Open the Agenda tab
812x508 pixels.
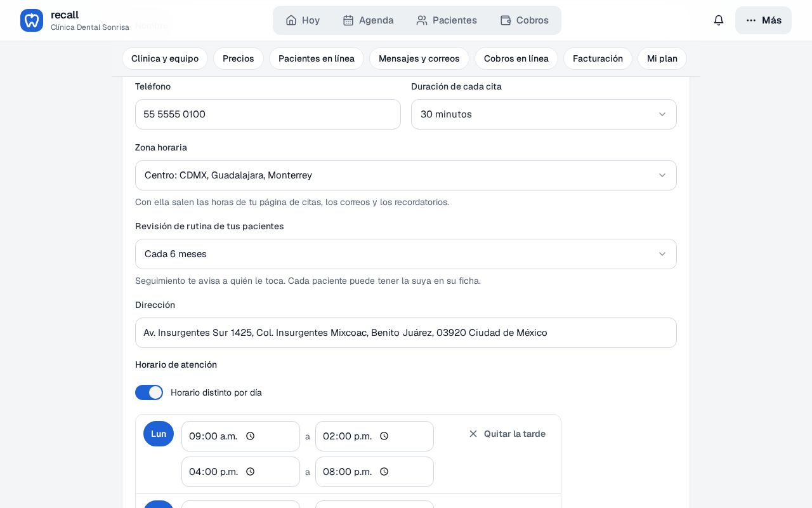(368, 20)
